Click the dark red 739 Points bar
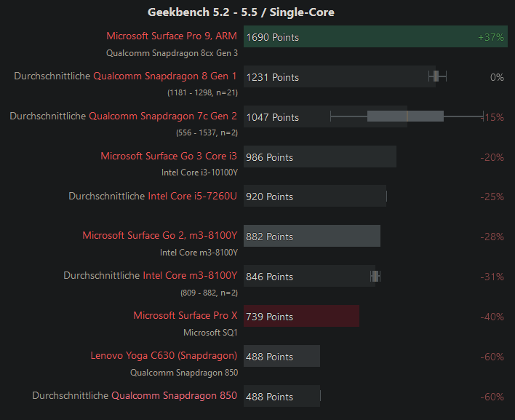The height and width of the screenshot is (420, 515). tap(302, 316)
